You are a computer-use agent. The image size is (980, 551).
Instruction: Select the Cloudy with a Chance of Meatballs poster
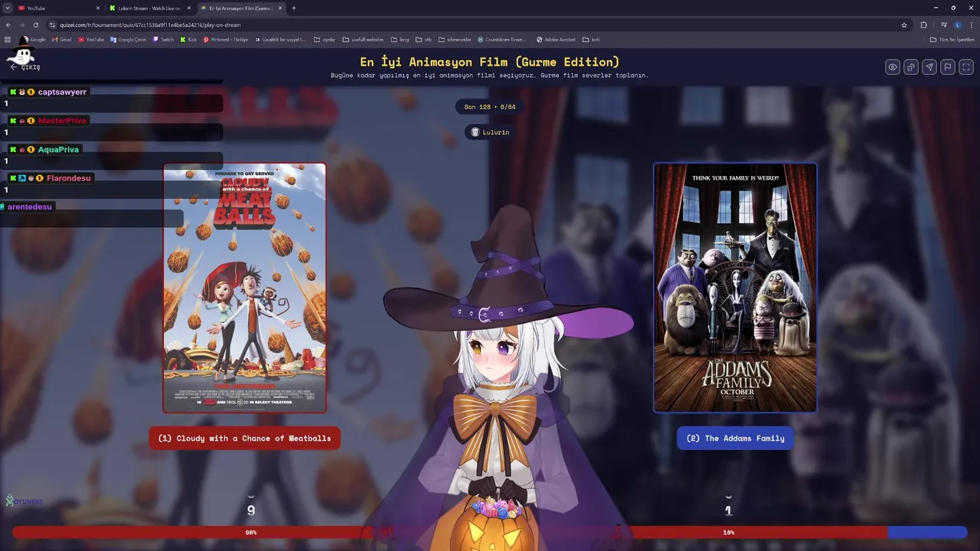click(245, 288)
